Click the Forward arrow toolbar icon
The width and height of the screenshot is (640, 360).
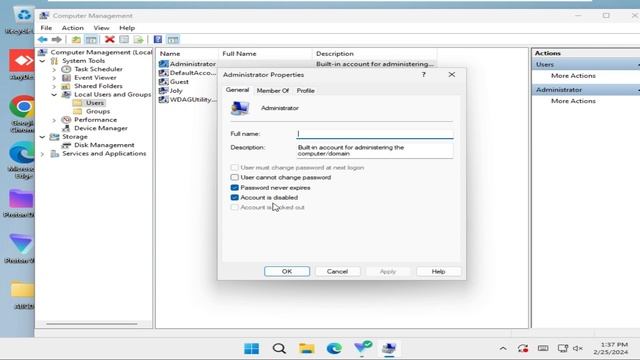[57, 40]
